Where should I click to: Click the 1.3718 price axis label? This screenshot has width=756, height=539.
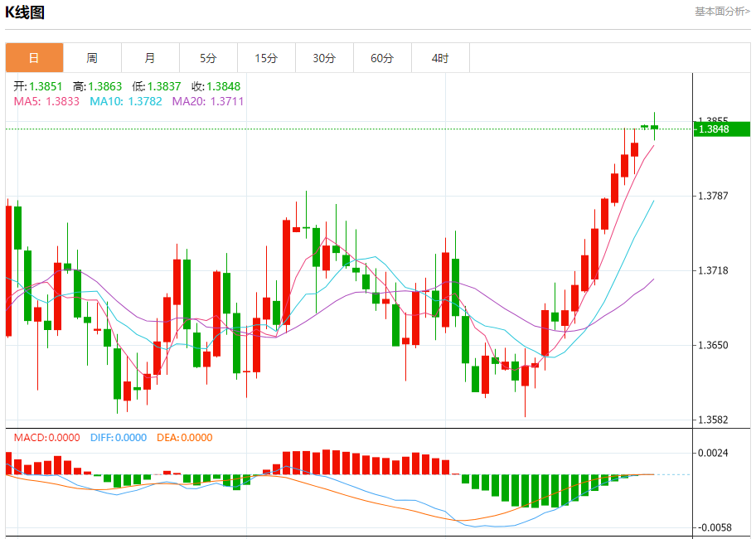click(x=713, y=270)
